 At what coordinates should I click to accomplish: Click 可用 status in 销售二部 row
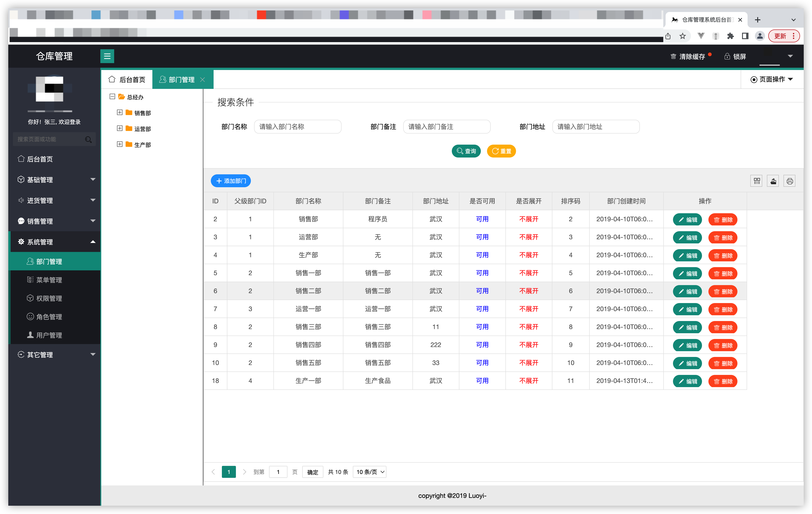tap(482, 291)
